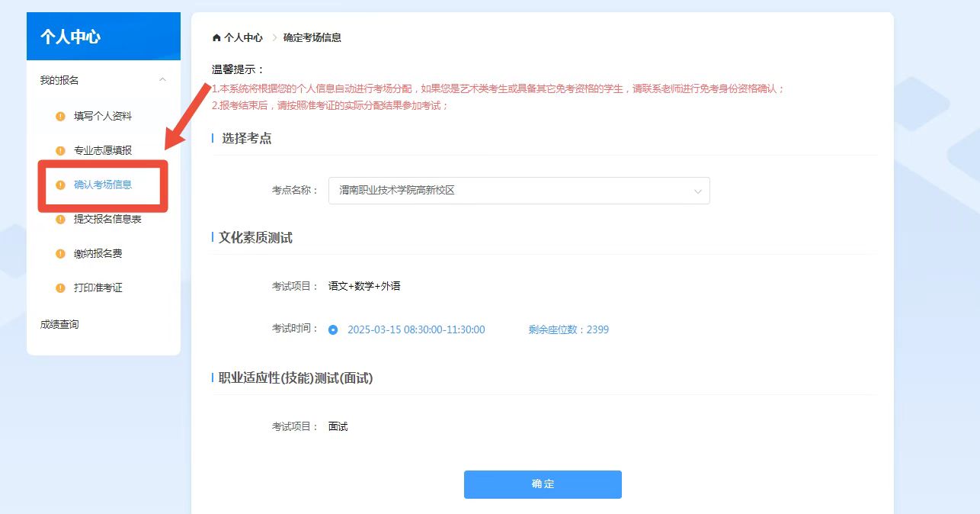This screenshot has width=980, height=514.
Task: Click the orange icon beside 填写个人资料
Action: click(60, 117)
